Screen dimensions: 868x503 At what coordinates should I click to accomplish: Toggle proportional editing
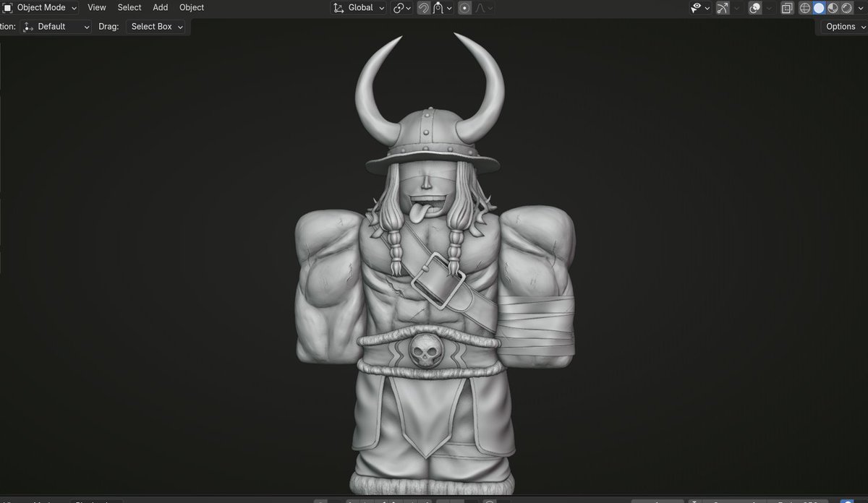465,8
